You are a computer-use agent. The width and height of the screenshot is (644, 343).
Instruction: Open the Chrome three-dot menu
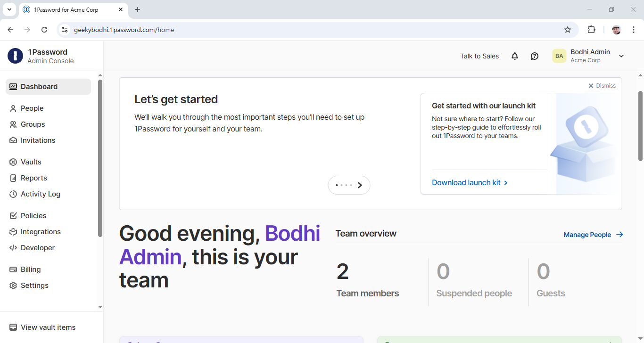point(634,30)
